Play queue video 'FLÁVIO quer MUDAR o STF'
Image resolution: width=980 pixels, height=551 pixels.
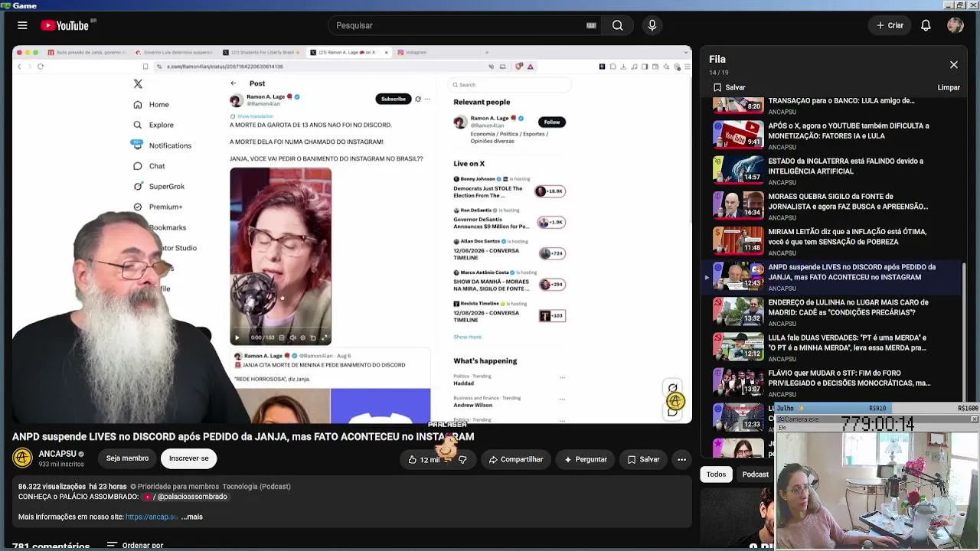835,382
